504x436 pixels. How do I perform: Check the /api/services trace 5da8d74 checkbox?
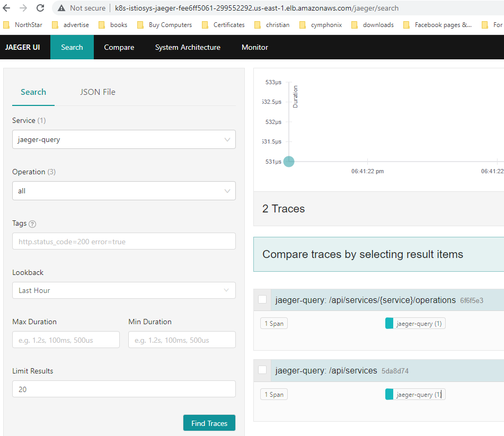(262, 370)
